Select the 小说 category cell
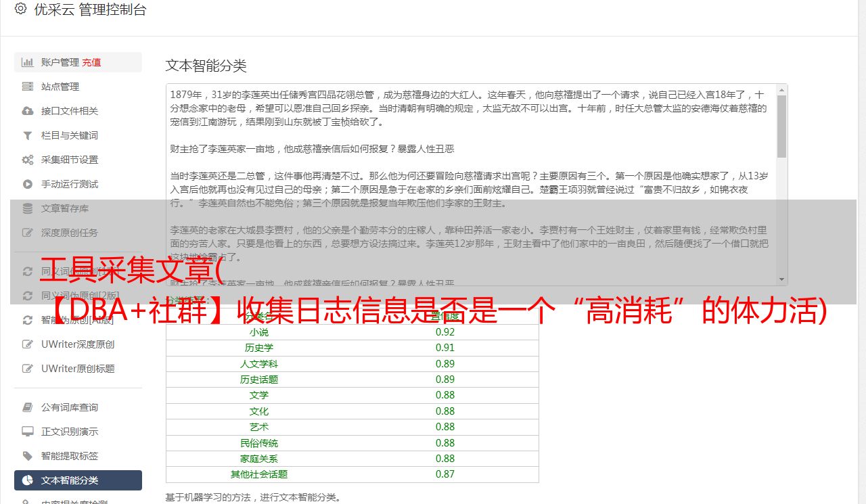Image resolution: width=866 pixels, height=504 pixels. click(x=259, y=332)
